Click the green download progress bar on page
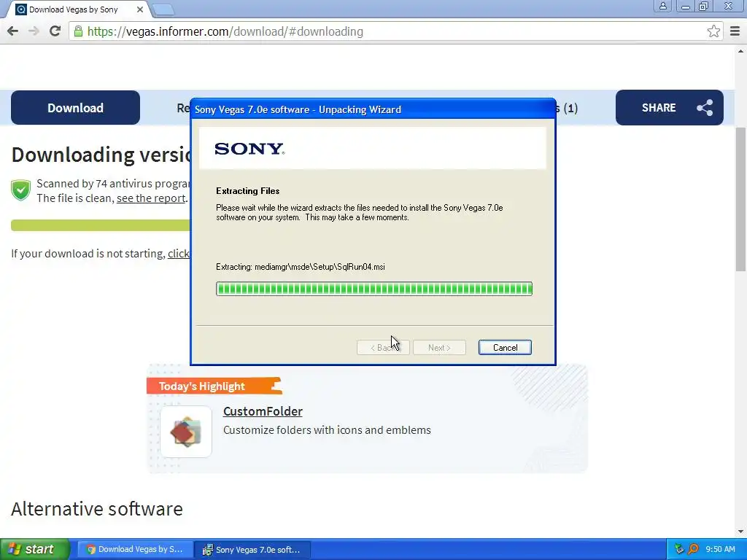The height and width of the screenshot is (560, 747). click(101, 225)
